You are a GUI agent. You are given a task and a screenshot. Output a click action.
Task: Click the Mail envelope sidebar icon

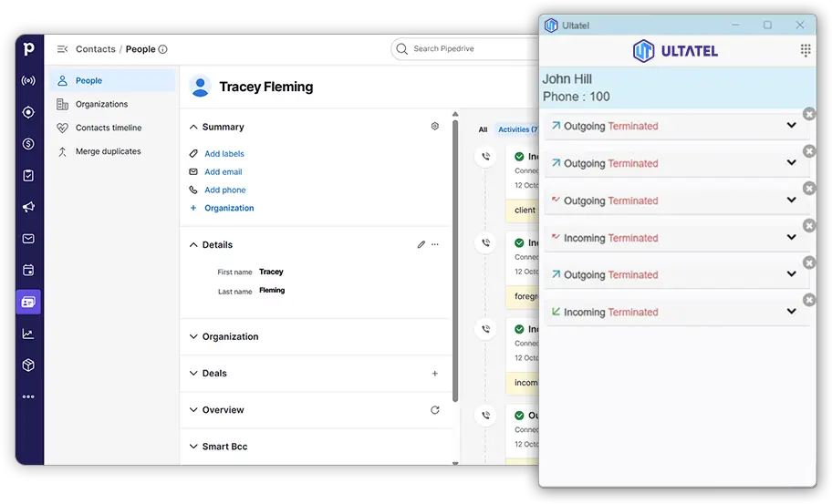click(28, 239)
